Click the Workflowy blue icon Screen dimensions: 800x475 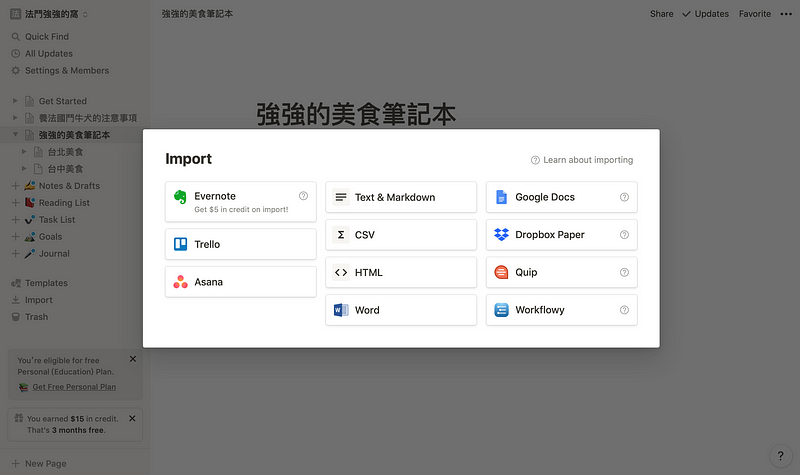(502, 310)
